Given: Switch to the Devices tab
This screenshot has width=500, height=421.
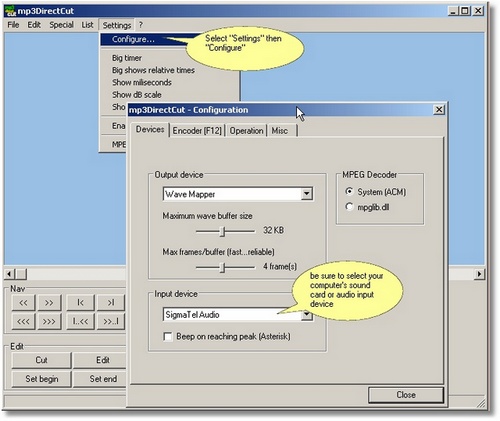Looking at the screenshot, I should coord(150,129).
